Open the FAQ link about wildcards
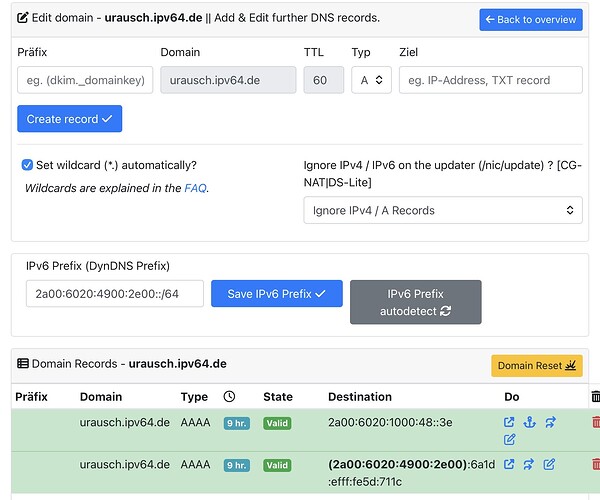 [x=195, y=188]
